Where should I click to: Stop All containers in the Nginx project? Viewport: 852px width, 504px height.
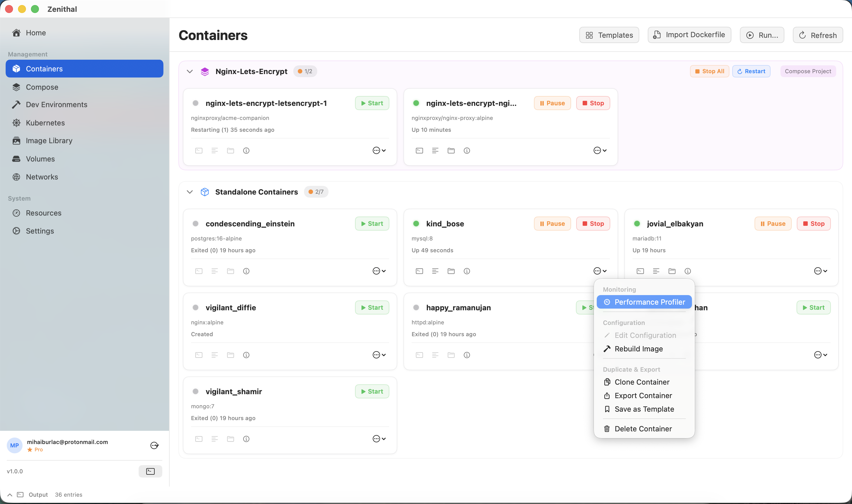[709, 71]
